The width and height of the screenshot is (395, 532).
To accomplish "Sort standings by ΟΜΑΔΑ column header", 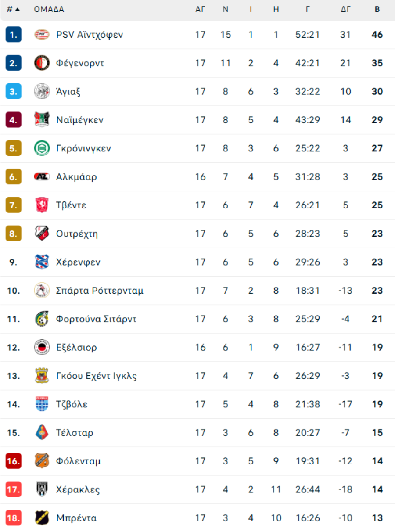I will (x=49, y=9).
